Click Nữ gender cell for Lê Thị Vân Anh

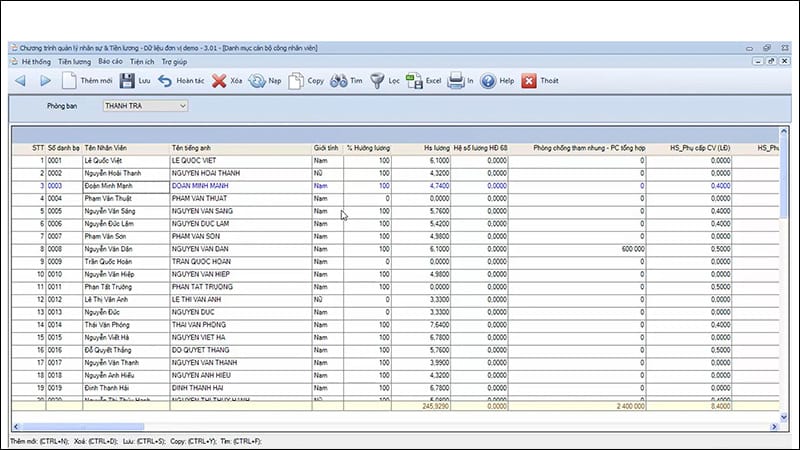328,299
